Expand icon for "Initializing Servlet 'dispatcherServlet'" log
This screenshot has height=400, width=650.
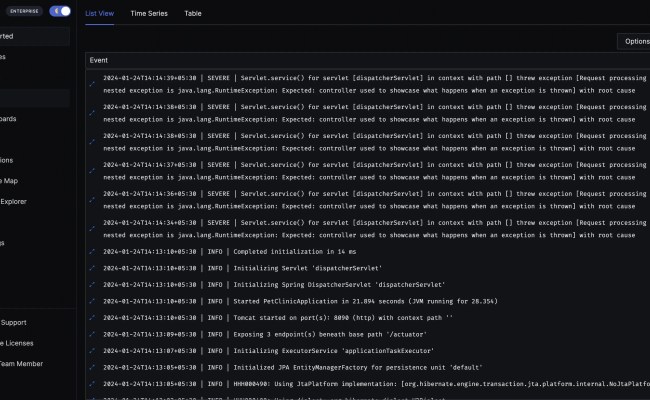(92, 268)
